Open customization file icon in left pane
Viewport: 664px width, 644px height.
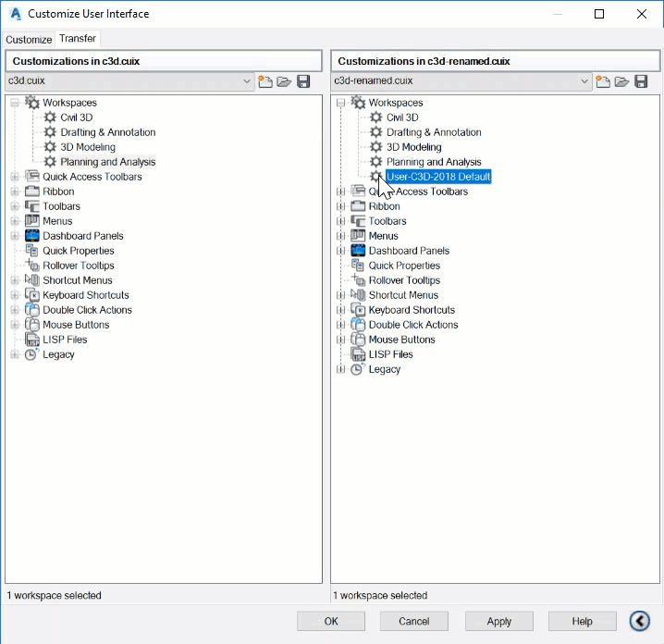click(284, 81)
